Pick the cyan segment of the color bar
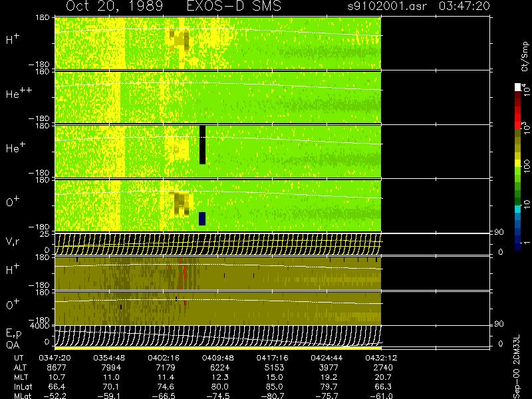This screenshot has width=532, height=399. pyautogui.click(x=518, y=209)
